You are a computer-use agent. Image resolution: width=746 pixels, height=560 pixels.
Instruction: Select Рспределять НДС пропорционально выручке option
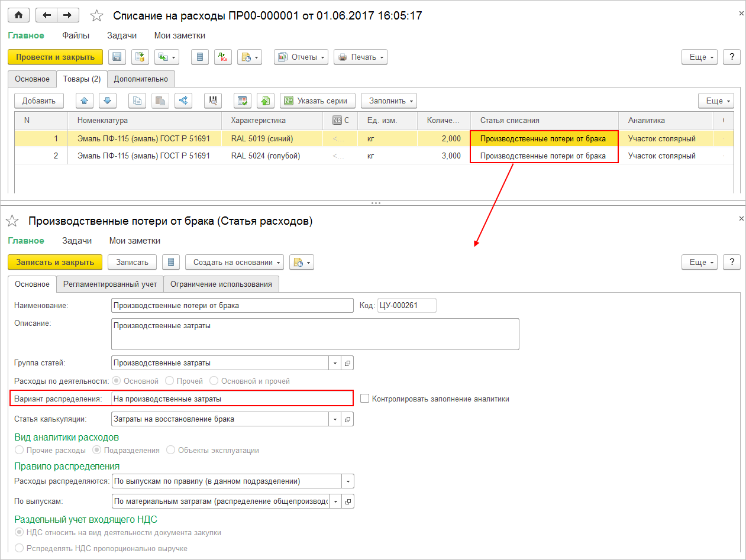pyautogui.click(x=20, y=548)
